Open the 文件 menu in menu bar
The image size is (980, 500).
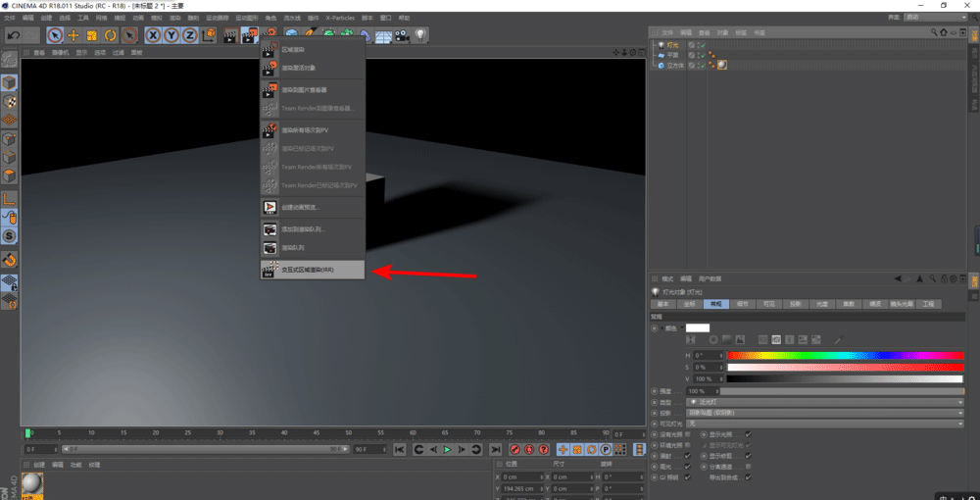[x=10, y=18]
